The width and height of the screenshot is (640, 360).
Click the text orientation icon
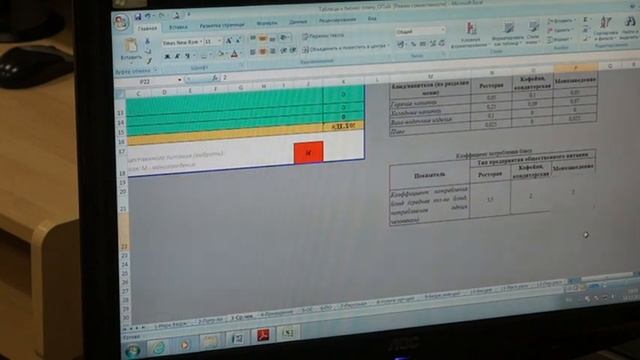click(x=283, y=38)
